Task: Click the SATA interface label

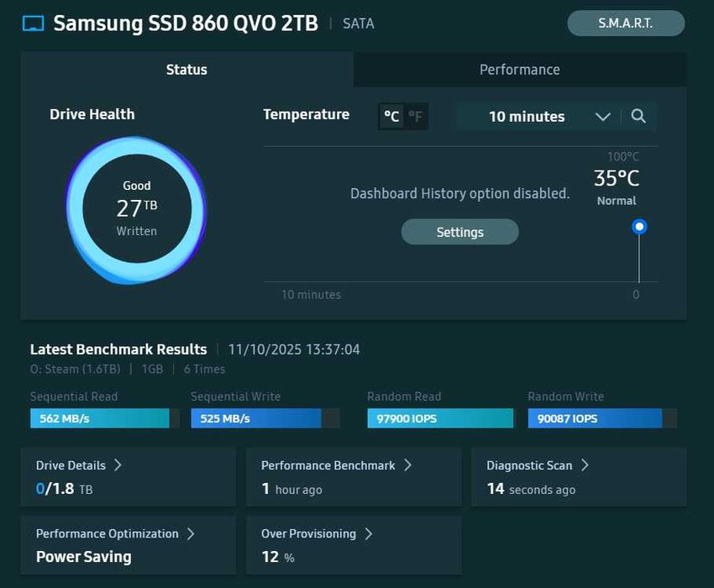Action: tap(359, 24)
